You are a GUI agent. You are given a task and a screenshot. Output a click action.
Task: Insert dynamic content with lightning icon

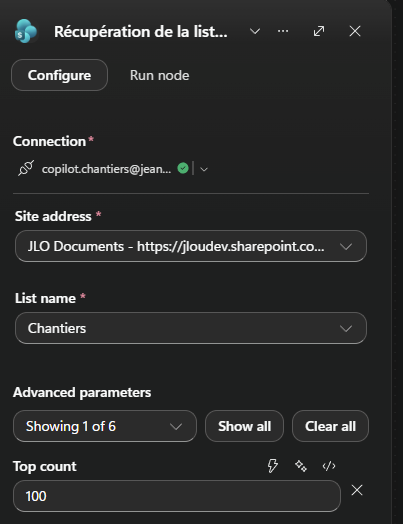pyautogui.click(x=273, y=466)
